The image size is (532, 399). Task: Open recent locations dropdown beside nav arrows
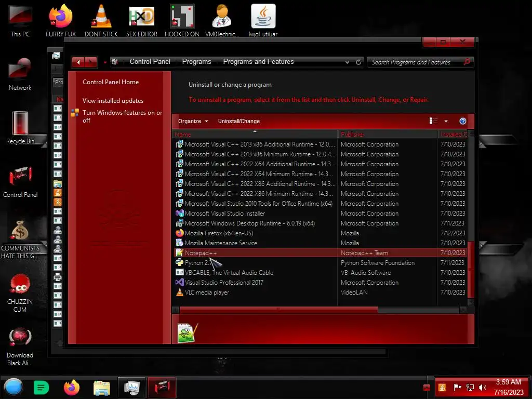tap(105, 62)
